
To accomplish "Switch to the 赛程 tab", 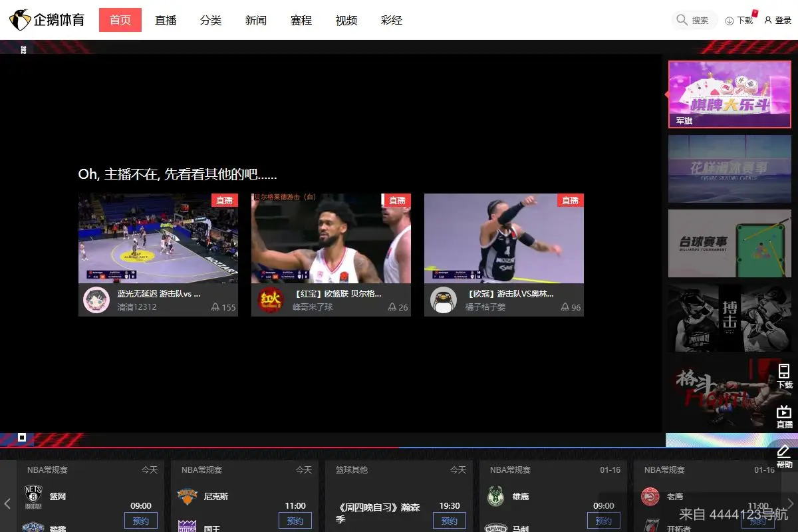I will [x=301, y=20].
